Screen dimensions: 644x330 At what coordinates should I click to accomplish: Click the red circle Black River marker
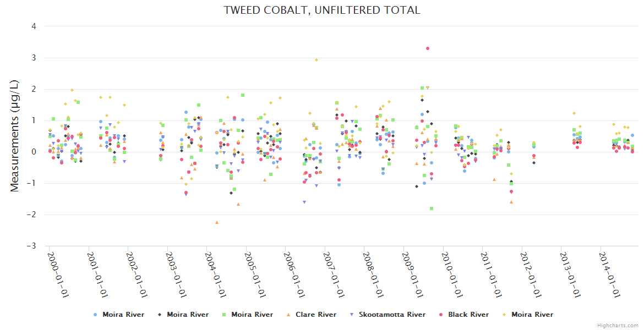coord(441,315)
